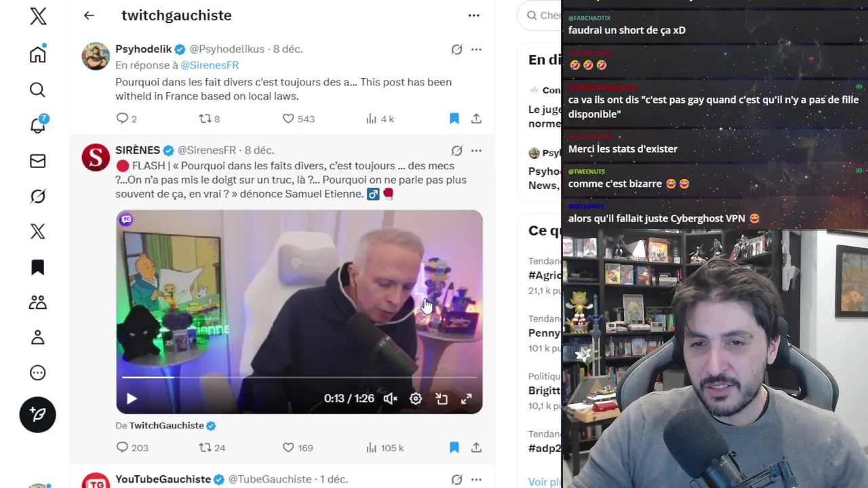Unmute the video player sound
The height and width of the screenshot is (488, 868).
pos(390,399)
